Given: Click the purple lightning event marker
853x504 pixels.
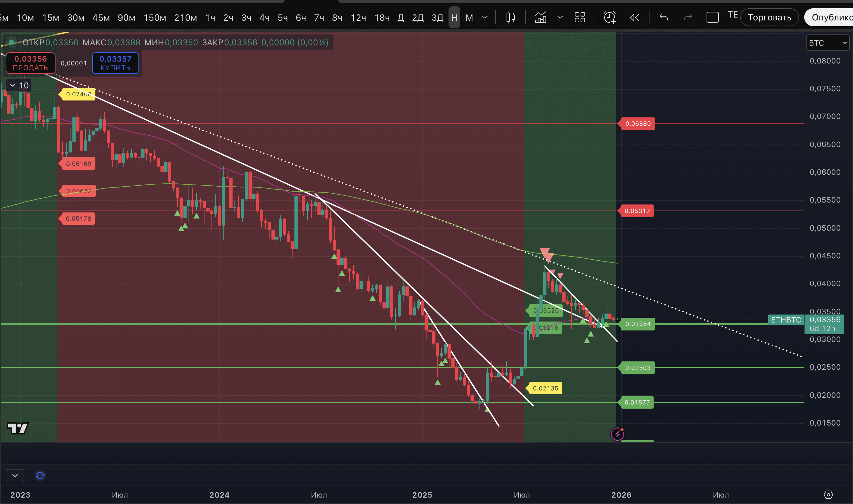Looking at the screenshot, I should coord(617,434).
